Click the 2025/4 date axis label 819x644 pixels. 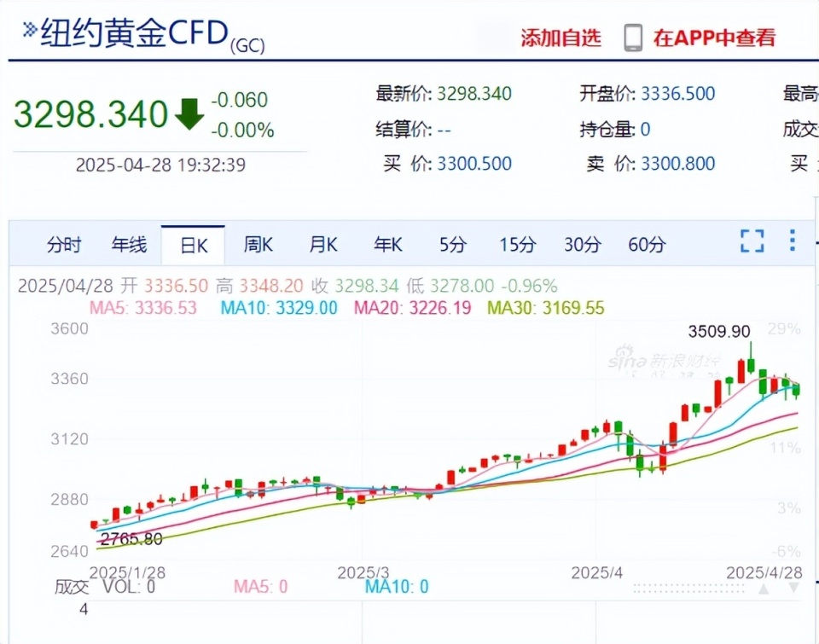(596, 572)
